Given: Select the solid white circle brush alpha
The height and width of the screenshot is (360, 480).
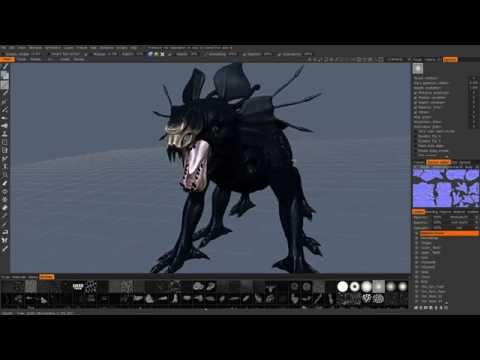Looking at the screenshot, I should click(x=342, y=286).
